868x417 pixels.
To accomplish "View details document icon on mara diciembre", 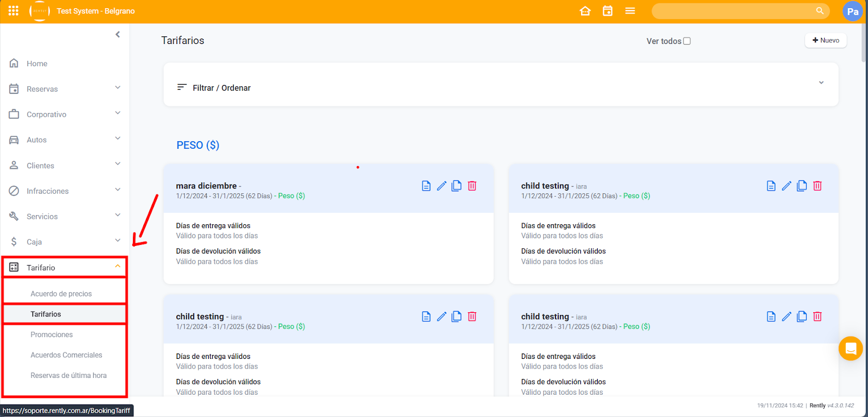I will [426, 186].
